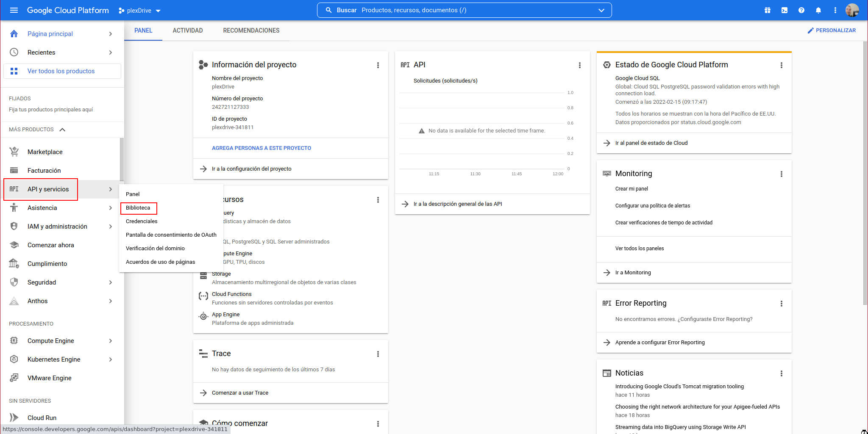Collapse the MÁS PRODUCTOS section
868x434 pixels.
(x=62, y=130)
